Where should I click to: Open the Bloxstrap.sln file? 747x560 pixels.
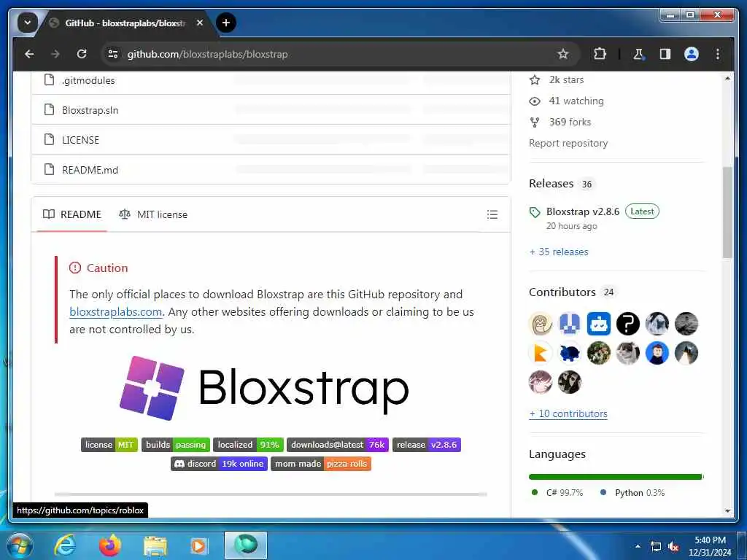coord(90,110)
